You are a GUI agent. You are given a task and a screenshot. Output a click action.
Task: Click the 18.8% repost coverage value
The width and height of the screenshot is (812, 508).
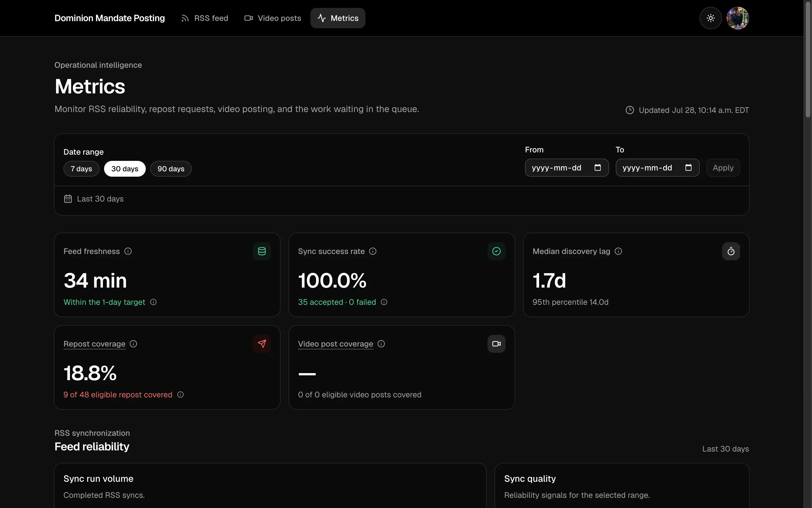(x=90, y=373)
